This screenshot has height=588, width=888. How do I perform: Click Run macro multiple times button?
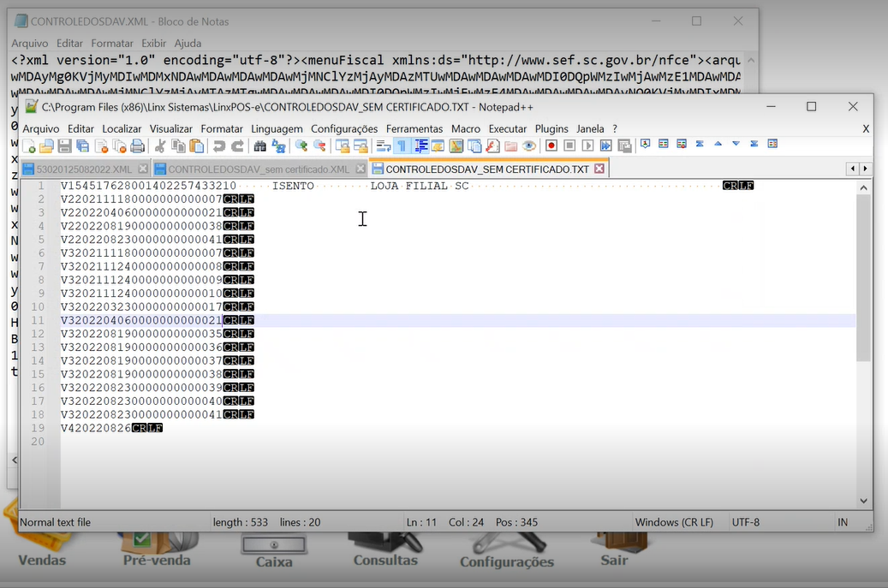[606, 146]
